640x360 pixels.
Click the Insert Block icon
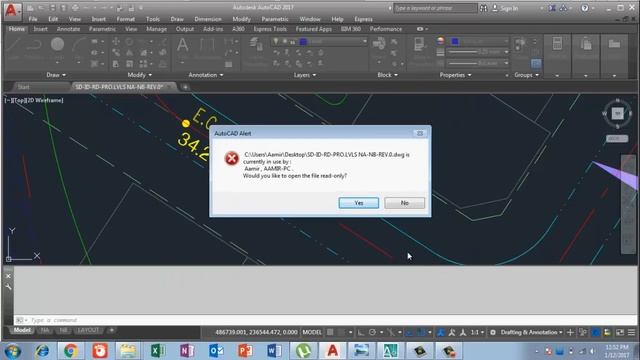point(379,44)
